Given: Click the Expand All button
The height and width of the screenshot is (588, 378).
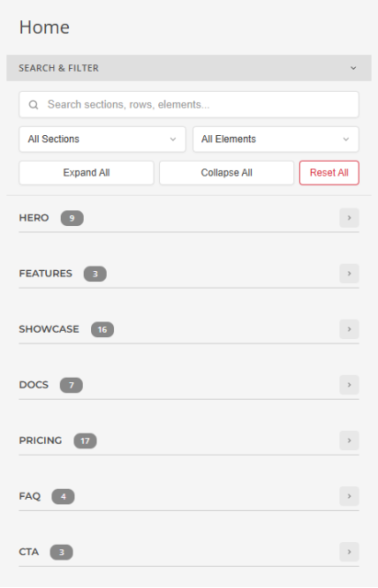Looking at the screenshot, I should pyautogui.click(x=86, y=173).
